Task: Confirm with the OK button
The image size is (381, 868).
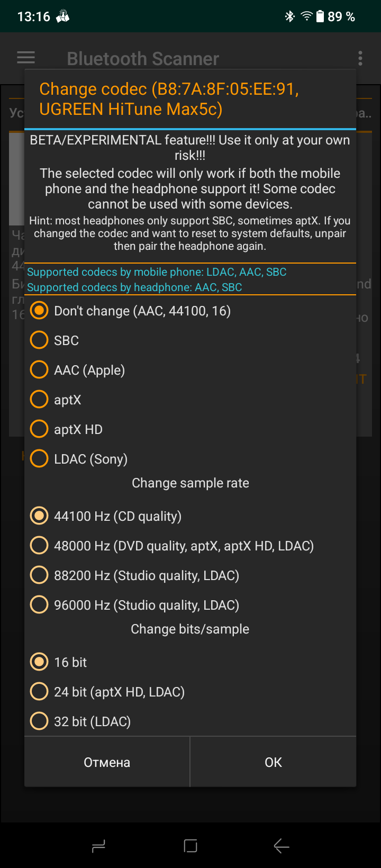Action: click(273, 762)
